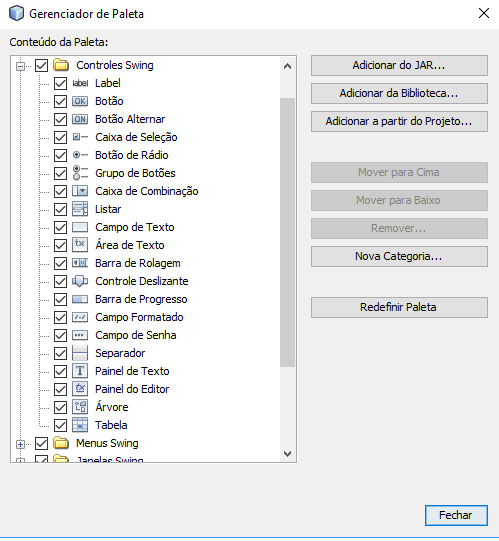Select the Campo de Texto row

pos(135,227)
